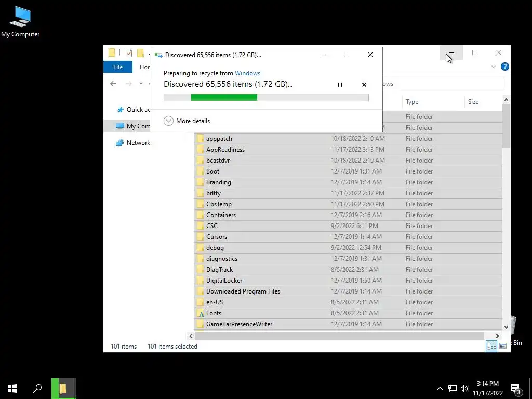
Task: Click the Explorer title bar folder icon
Action: click(112, 52)
